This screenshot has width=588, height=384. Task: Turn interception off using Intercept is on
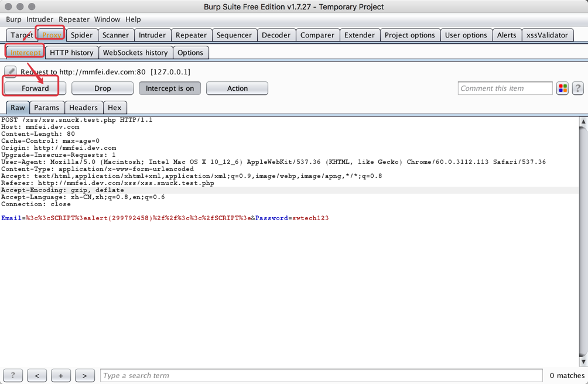tap(170, 88)
